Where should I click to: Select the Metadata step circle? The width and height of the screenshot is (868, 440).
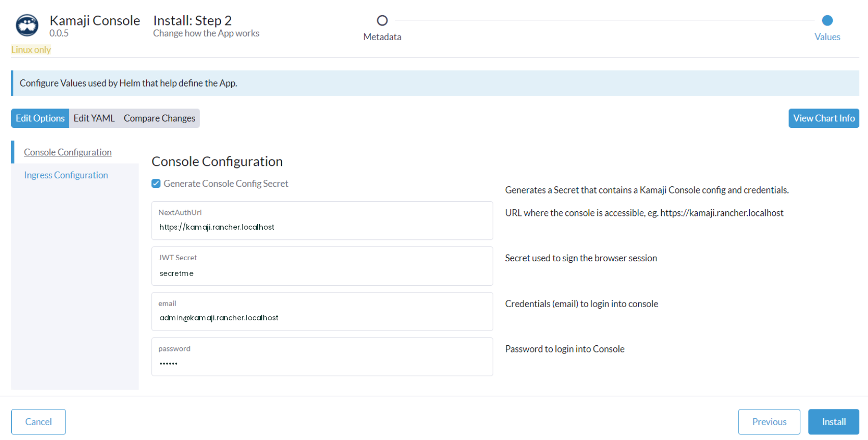pyautogui.click(x=382, y=20)
